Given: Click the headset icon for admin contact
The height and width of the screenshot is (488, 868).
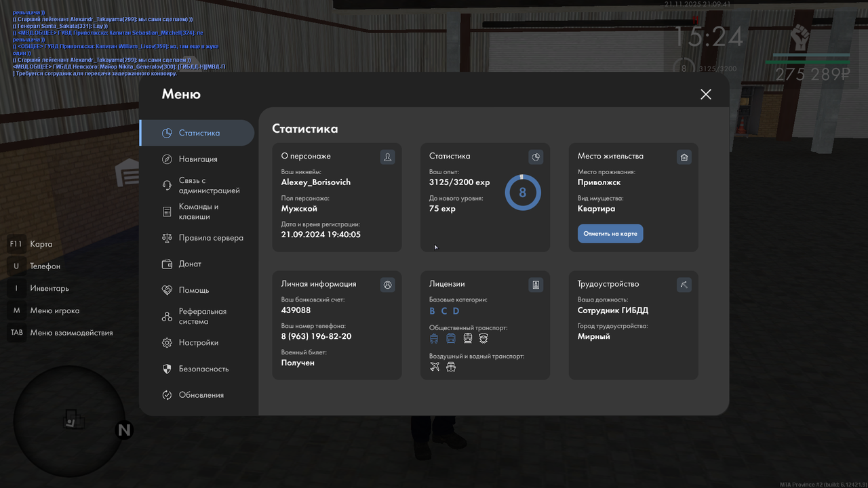Looking at the screenshot, I should pyautogui.click(x=167, y=185).
